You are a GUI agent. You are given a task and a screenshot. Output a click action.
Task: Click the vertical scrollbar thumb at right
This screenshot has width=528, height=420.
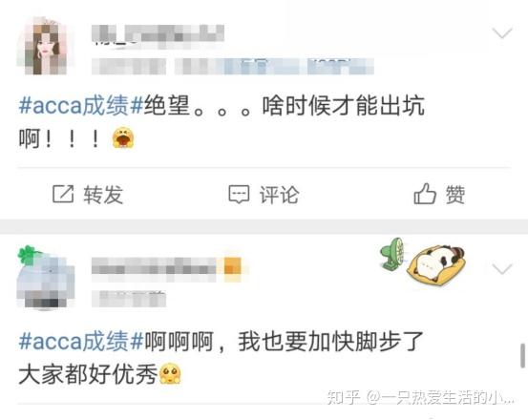pyautogui.click(x=522, y=356)
